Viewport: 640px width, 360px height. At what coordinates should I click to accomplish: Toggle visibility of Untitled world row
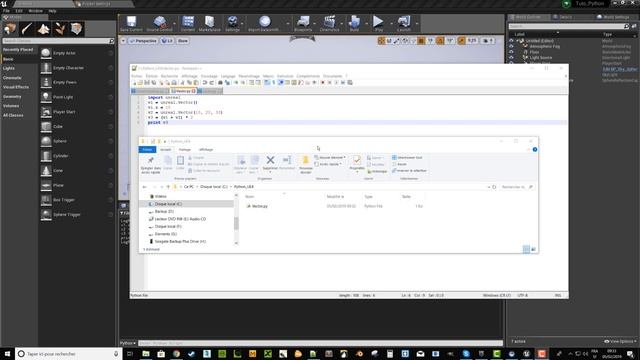pos(511,40)
